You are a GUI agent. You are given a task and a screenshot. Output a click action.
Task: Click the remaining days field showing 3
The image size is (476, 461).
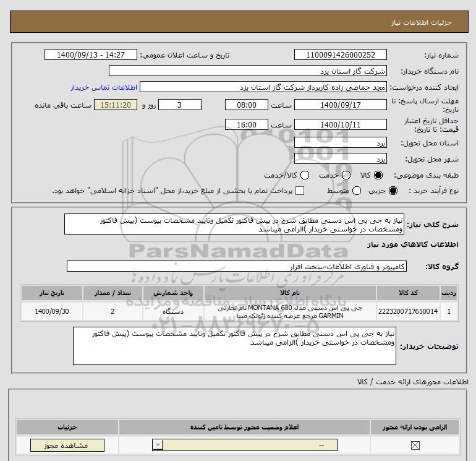coord(180,105)
